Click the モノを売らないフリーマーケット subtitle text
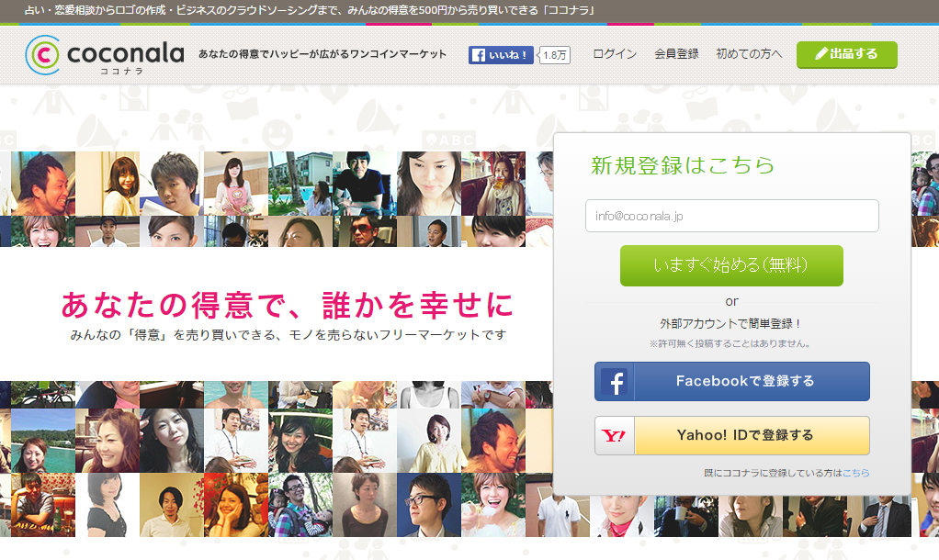 point(288,335)
